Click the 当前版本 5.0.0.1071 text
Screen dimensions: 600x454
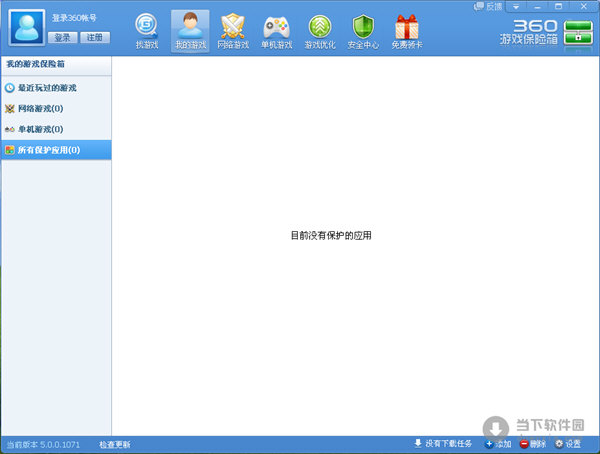click(43, 445)
